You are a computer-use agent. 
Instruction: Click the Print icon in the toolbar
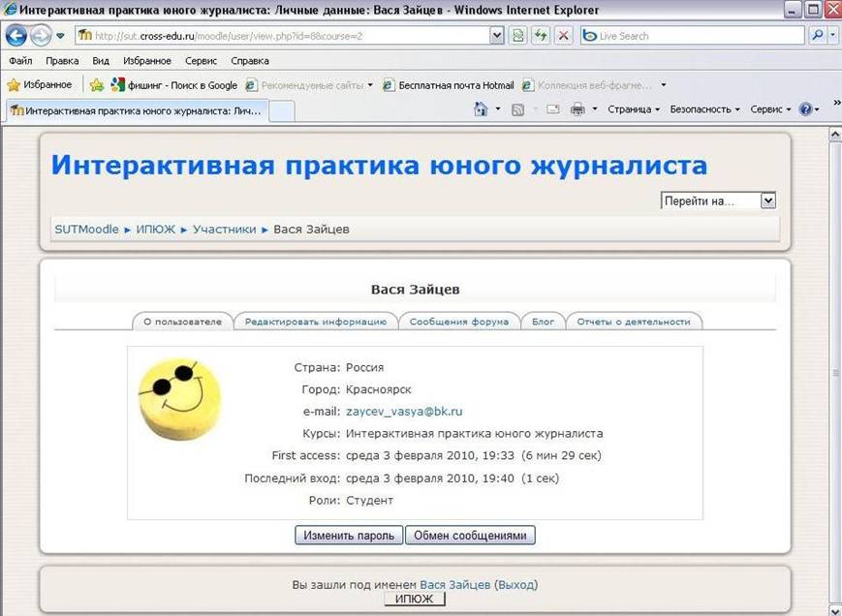click(577, 109)
